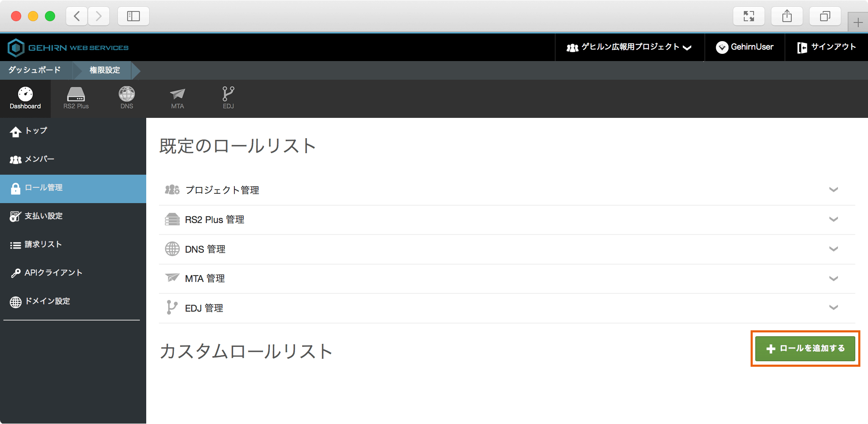The image size is (868, 424).
Task: Go to メンバー in the sidebar
Action: tap(39, 159)
